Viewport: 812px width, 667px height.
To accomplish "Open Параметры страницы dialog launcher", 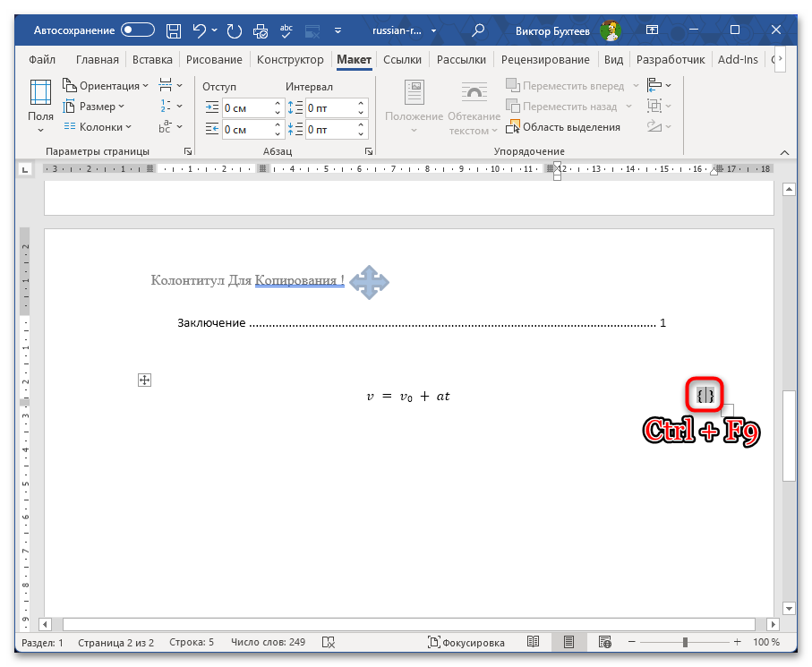I will point(188,151).
